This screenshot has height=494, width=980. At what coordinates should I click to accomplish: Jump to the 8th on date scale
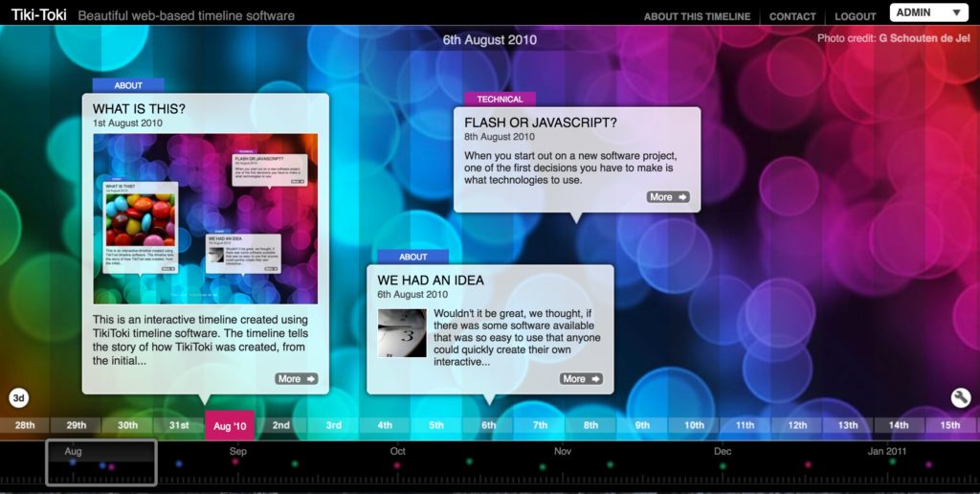(x=590, y=425)
